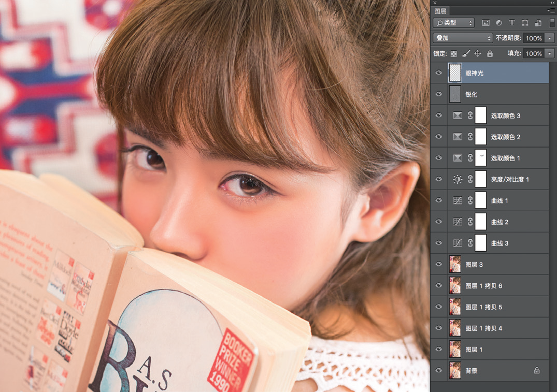
Task: Hide the 锐化 layer
Action: point(439,94)
